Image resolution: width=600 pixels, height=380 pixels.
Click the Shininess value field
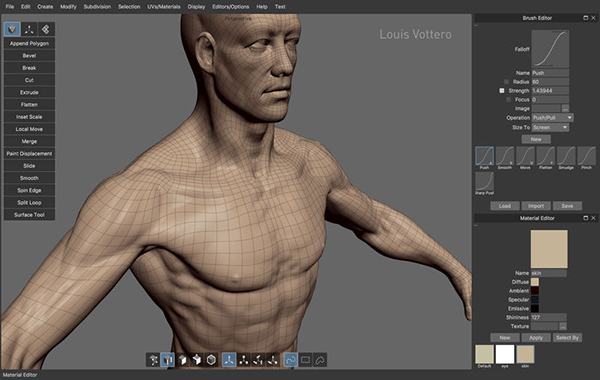(549, 317)
